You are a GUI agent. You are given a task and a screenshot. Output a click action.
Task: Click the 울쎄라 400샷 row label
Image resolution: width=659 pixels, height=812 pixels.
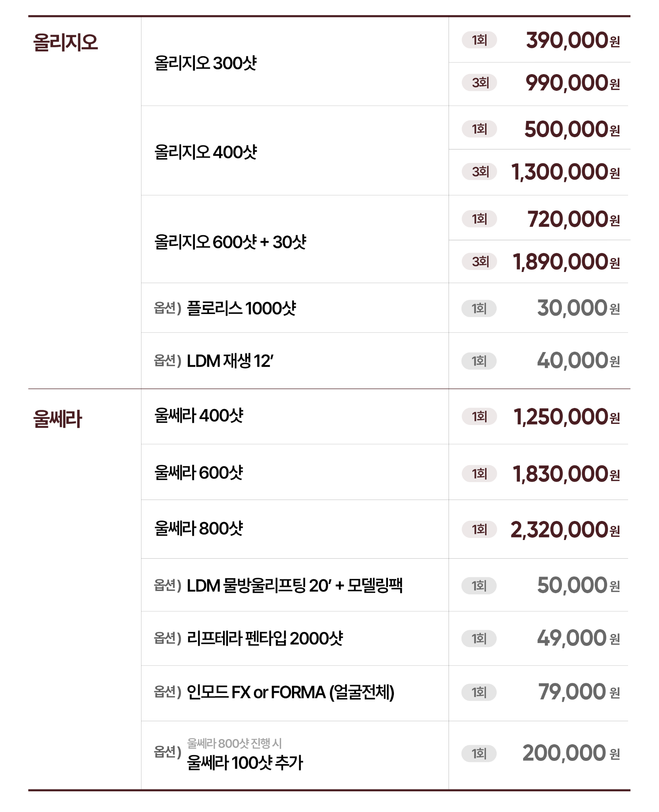pos(199,416)
